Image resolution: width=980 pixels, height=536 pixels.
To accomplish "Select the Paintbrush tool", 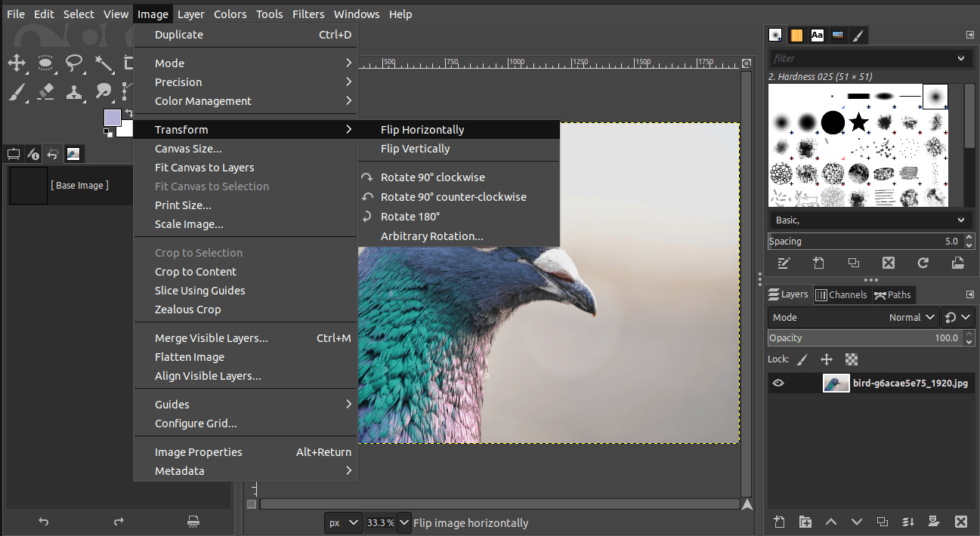I will pos(17,91).
